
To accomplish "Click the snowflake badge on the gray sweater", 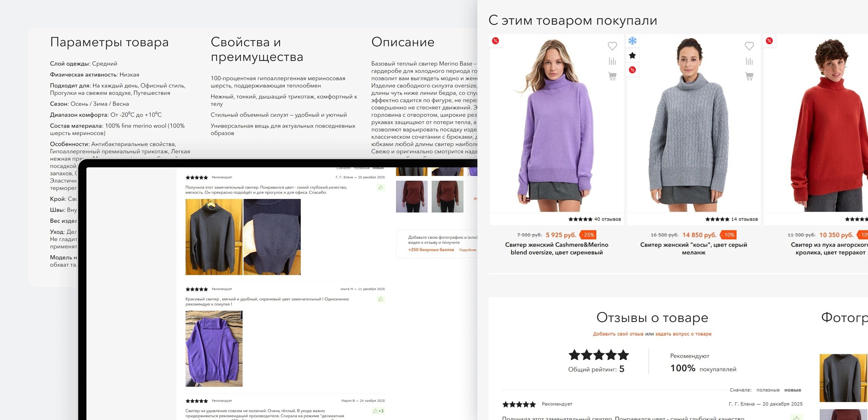I will pos(632,41).
